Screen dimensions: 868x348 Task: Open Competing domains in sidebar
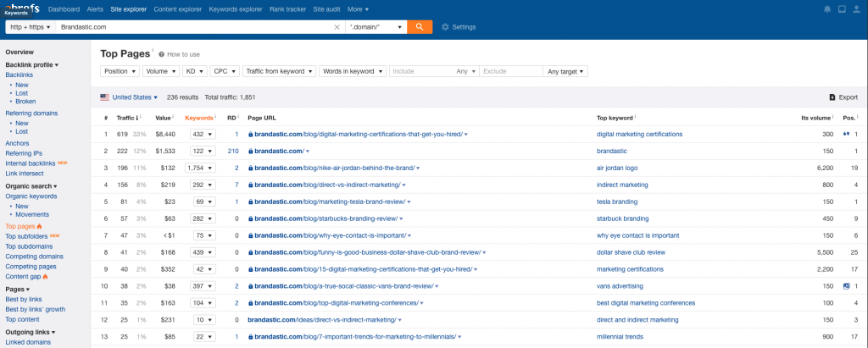pyautogui.click(x=34, y=257)
